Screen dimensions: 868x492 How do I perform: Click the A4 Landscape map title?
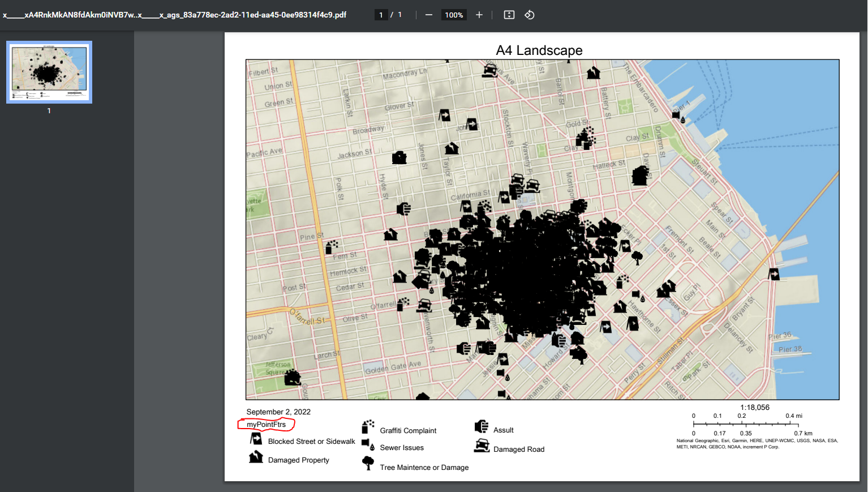538,50
